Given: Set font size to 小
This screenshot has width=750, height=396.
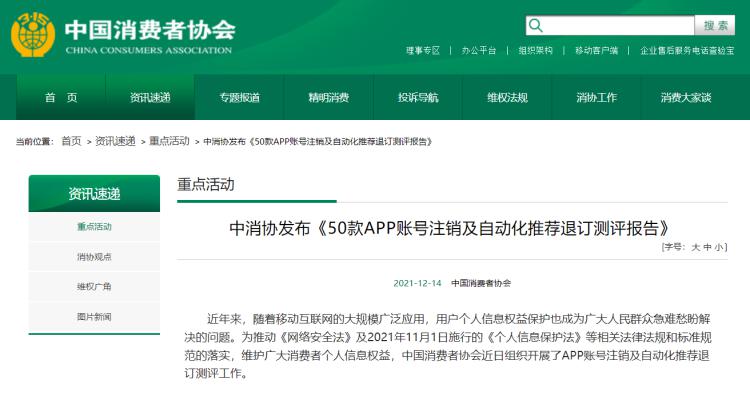Looking at the screenshot, I should (718, 247).
